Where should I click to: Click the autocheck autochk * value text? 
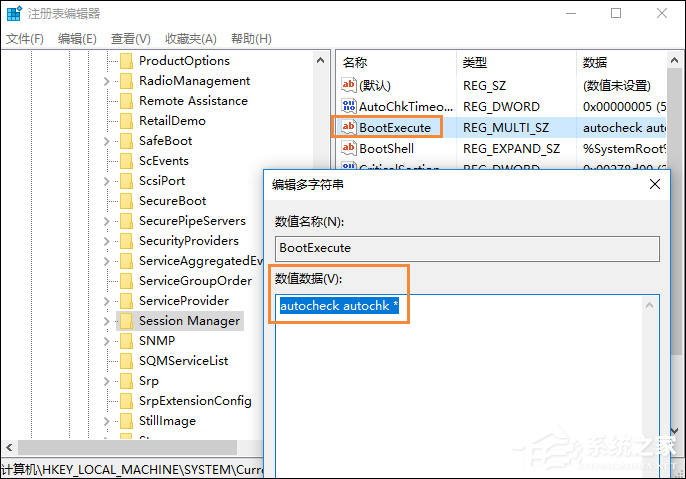click(339, 306)
